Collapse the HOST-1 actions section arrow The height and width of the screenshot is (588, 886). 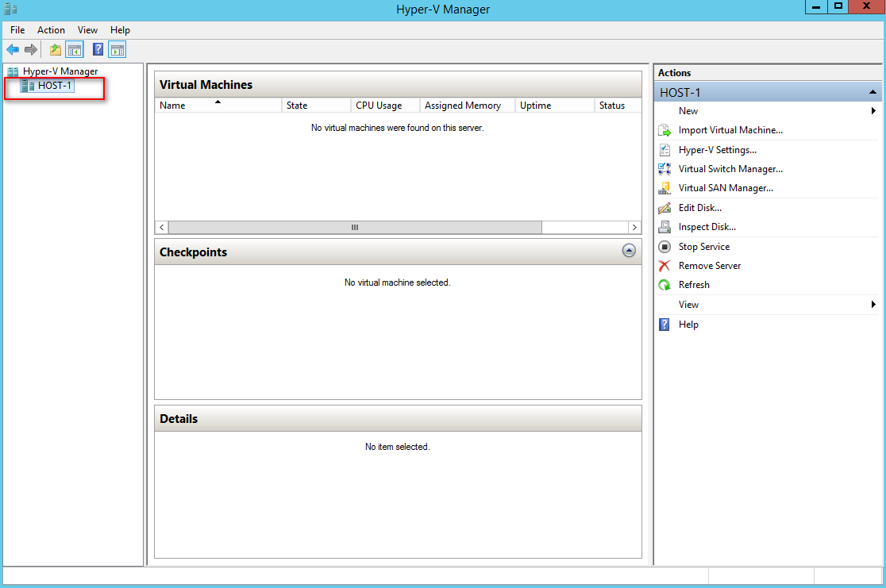point(873,92)
